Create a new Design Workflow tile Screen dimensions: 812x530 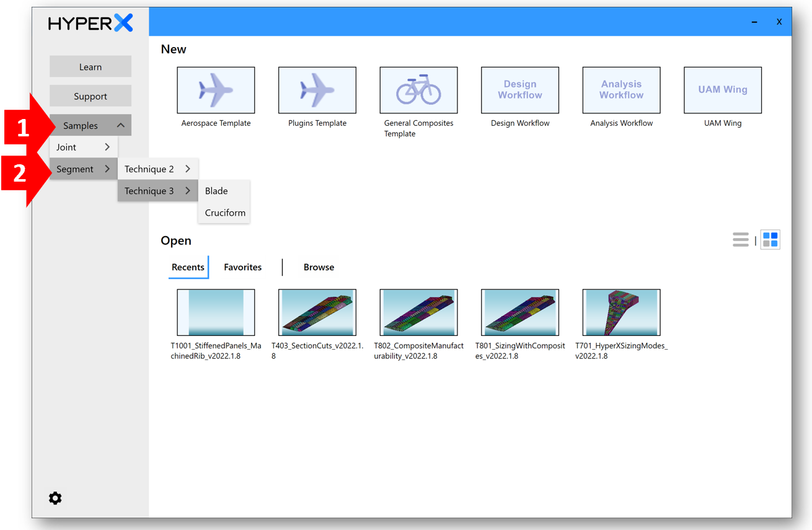point(520,91)
